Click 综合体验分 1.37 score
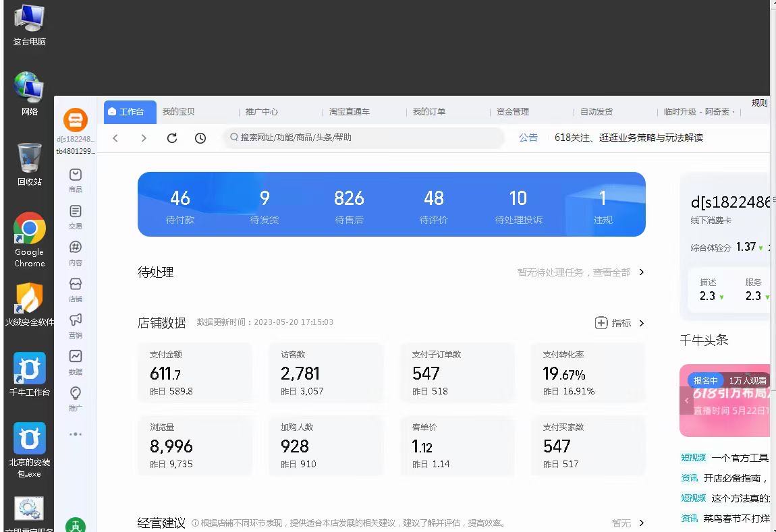776x532 pixels. pyautogui.click(x=727, y=247)
